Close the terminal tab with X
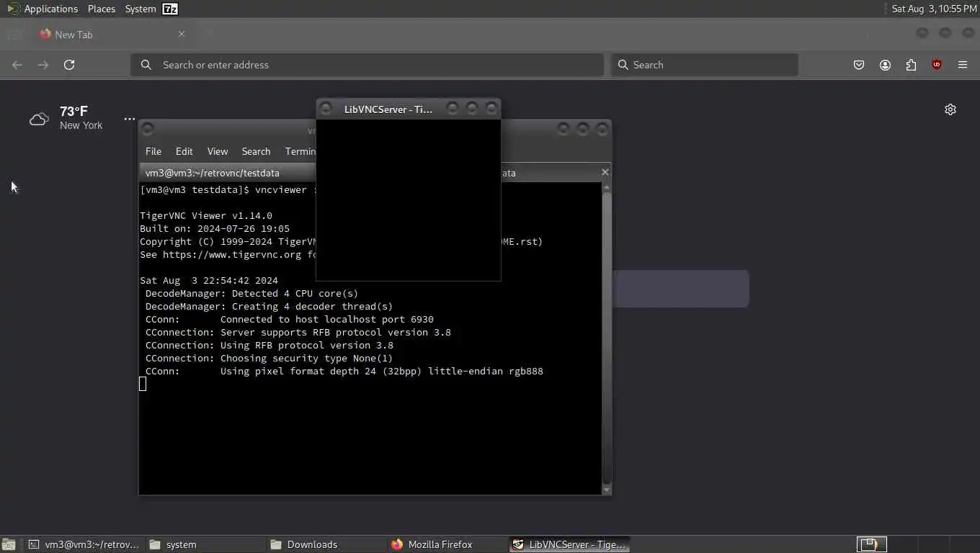Viewport: 980px width, 553px height. tap(605, 172)
